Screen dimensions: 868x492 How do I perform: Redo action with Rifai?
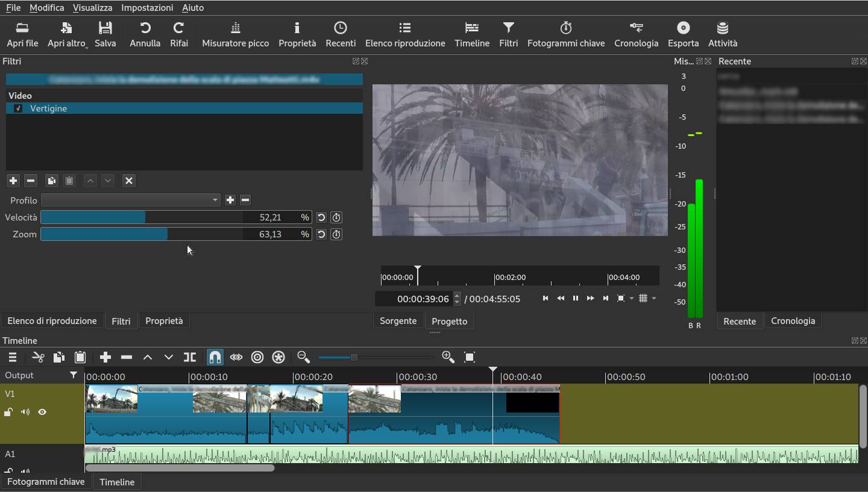tap(178, 35)
